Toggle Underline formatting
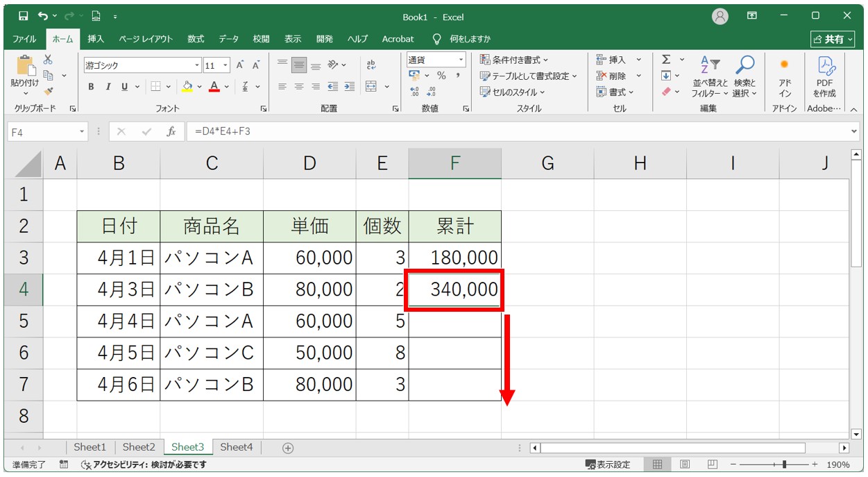Screen dimensions: 868x477 pyautogui.click(x=125, y=87)
